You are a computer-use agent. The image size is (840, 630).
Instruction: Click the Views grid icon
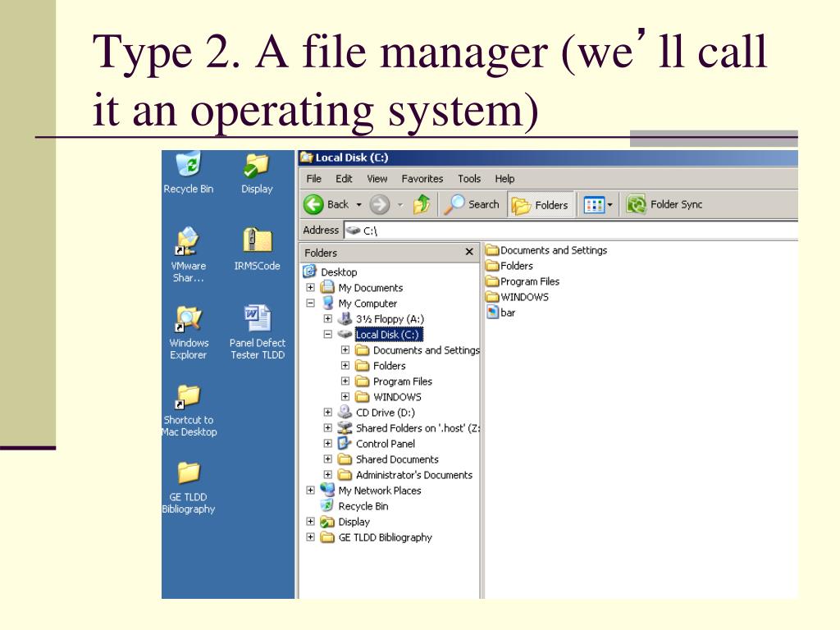[594, 204]
